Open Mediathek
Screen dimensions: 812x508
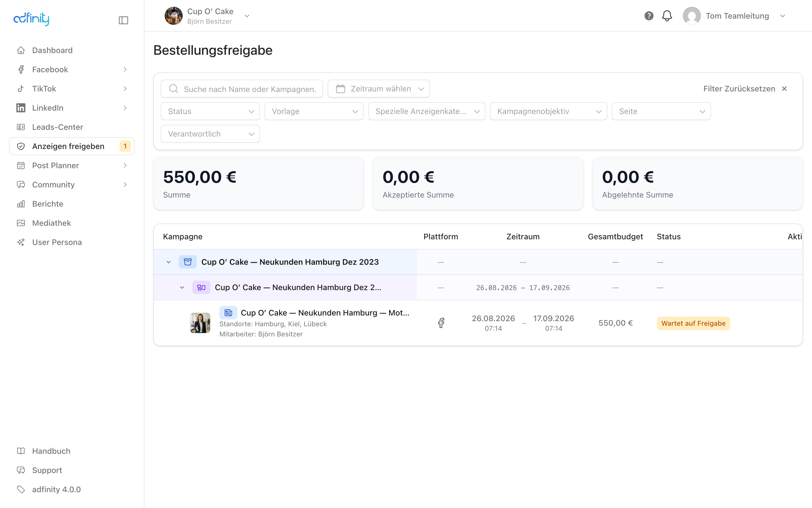tap(72, 223)
